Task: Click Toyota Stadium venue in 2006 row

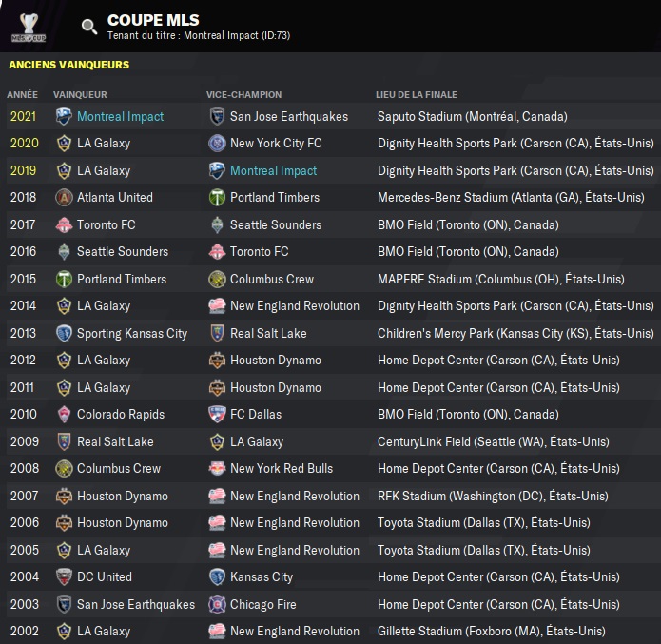Action: click(x=483, y=523)
